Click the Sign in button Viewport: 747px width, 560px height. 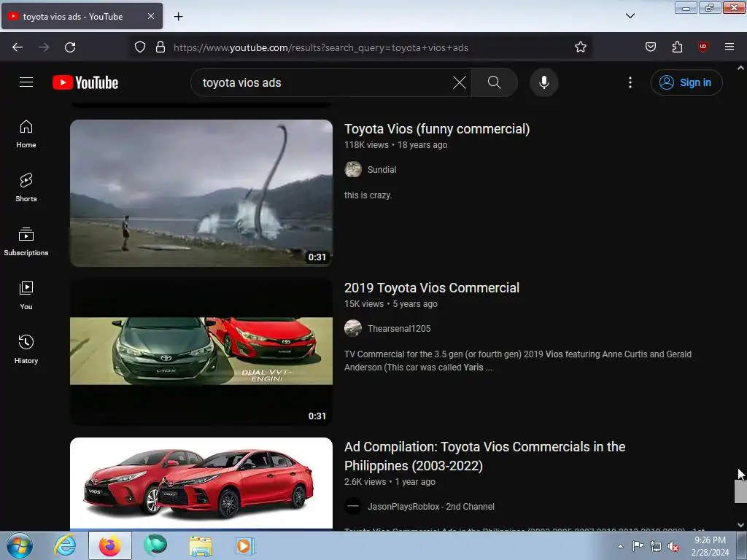pos(686,82)
